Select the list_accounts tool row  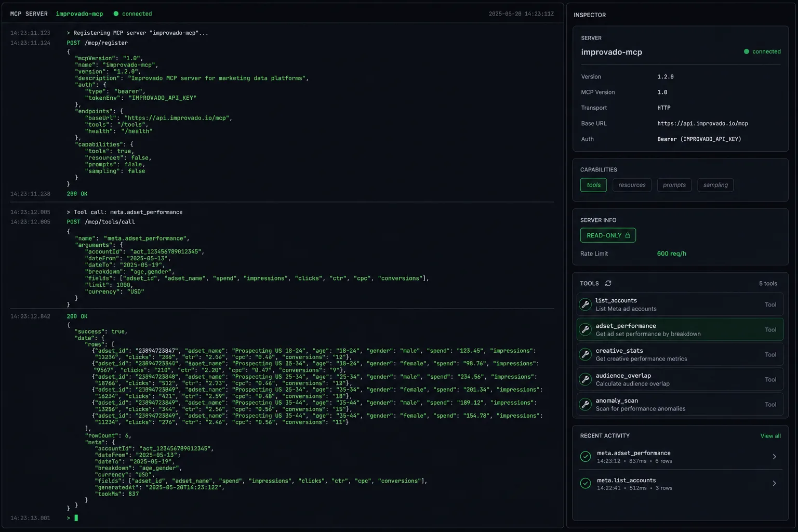pos(680,304)
